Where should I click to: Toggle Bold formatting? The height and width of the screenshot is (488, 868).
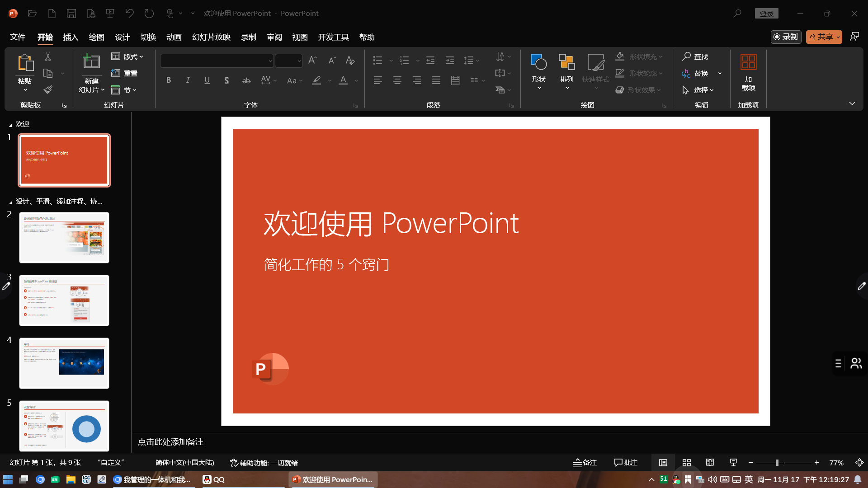click(x=169, y=80)
